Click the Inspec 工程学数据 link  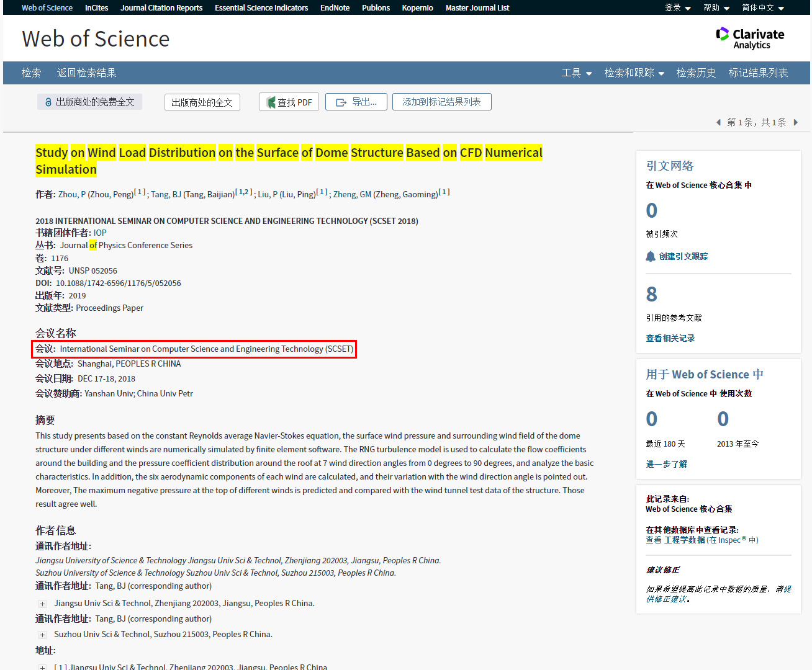(x=702, y=540)
